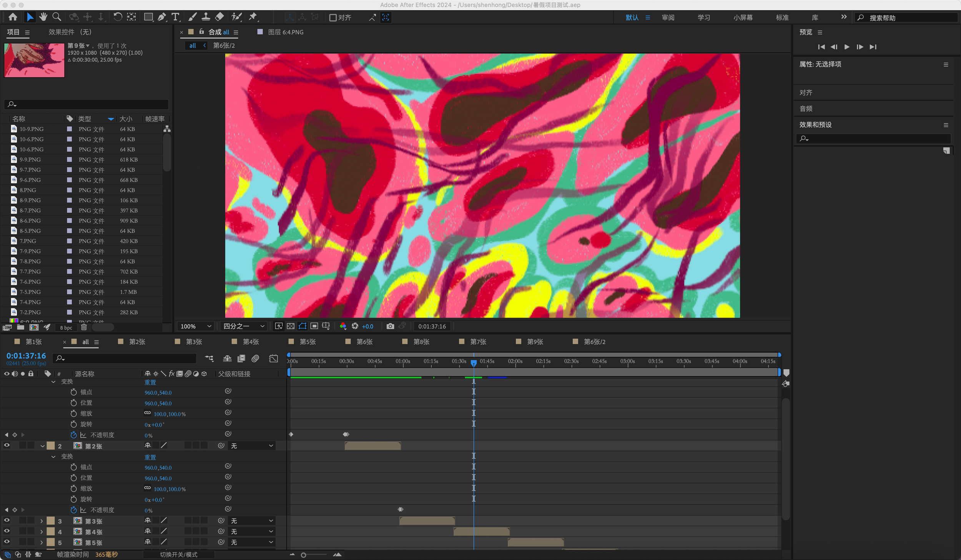Toggle opacity stopwatch on layer 第2张
Screen dimensions: 961x560
tap(73, 510)
